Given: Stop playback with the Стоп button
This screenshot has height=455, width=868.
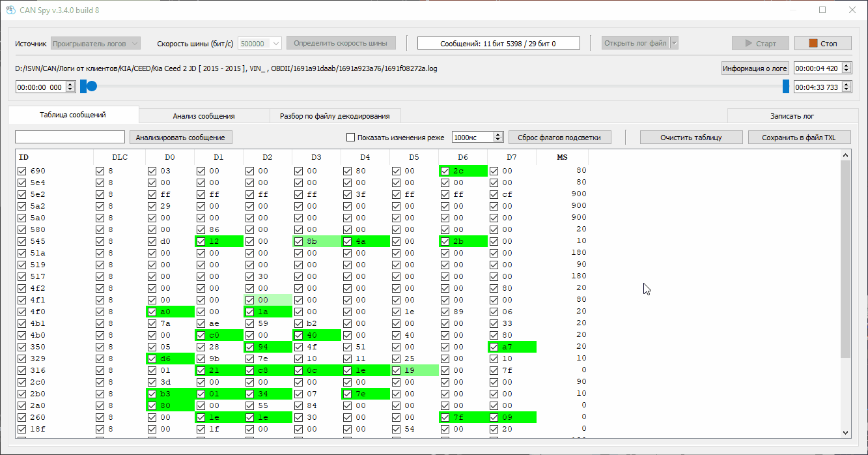Looking at the screenshot, I should coord(823,44).
